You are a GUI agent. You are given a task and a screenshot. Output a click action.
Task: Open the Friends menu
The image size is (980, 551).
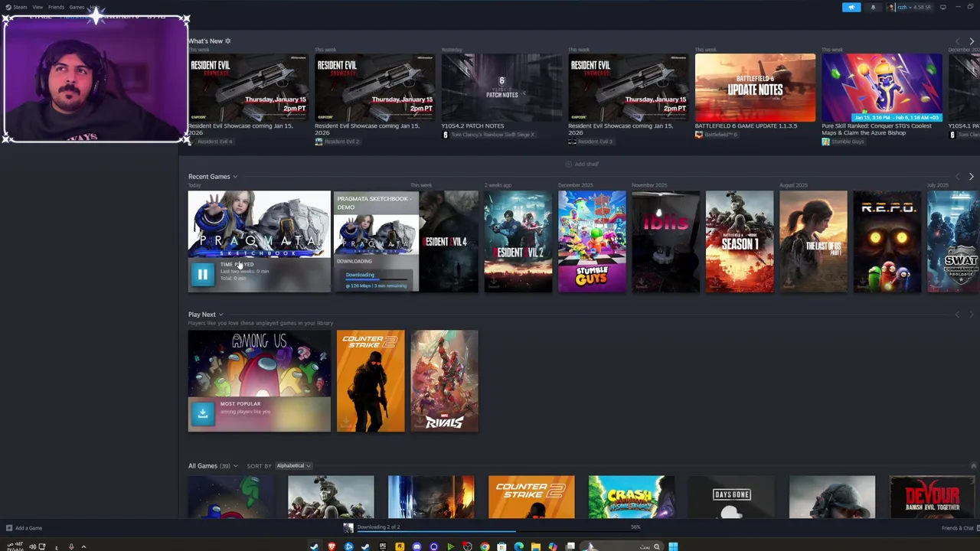(x=56, y=7)
